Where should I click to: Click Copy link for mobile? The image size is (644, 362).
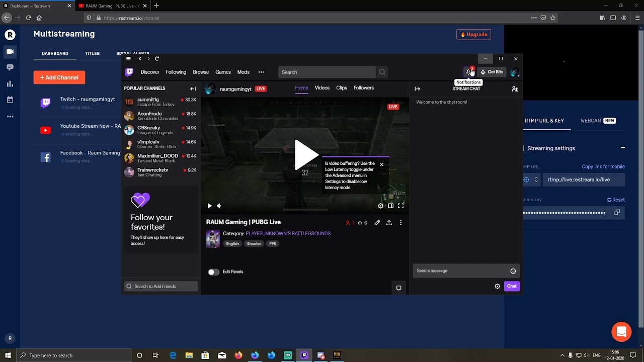[603, 166]
